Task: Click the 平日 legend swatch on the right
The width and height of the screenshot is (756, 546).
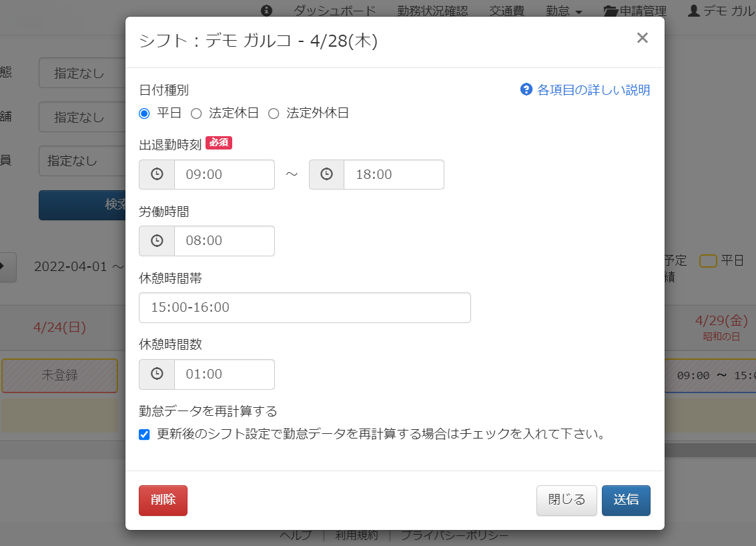Action: click(x=708, y=261)
